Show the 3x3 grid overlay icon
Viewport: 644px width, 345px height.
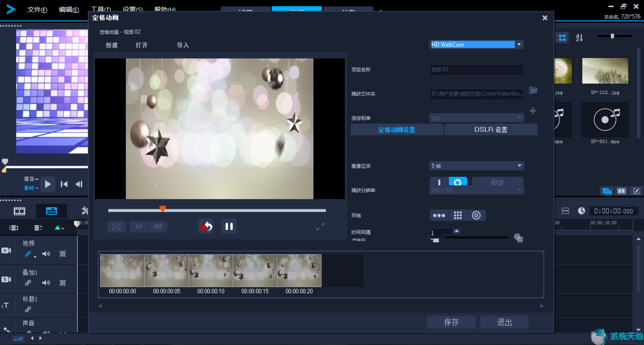click(458, 215)
